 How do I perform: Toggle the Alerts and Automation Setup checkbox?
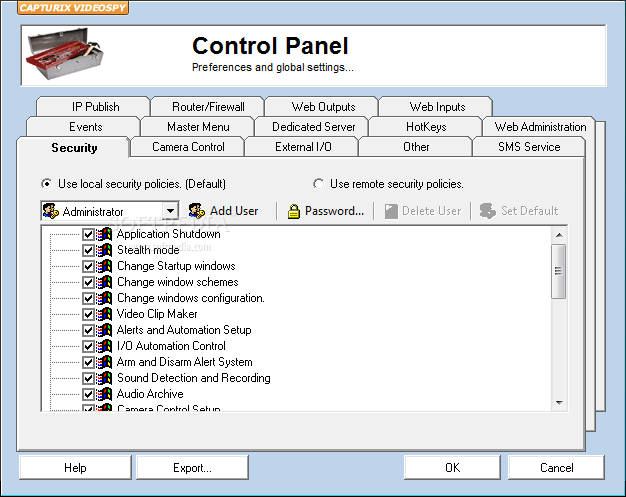(88, 330)
